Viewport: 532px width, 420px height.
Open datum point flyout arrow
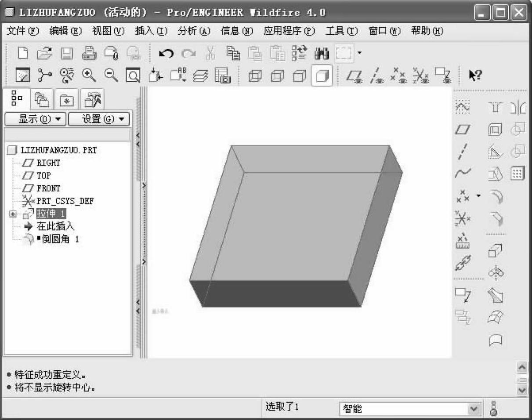pyautogui.click(x=479, y=196)
